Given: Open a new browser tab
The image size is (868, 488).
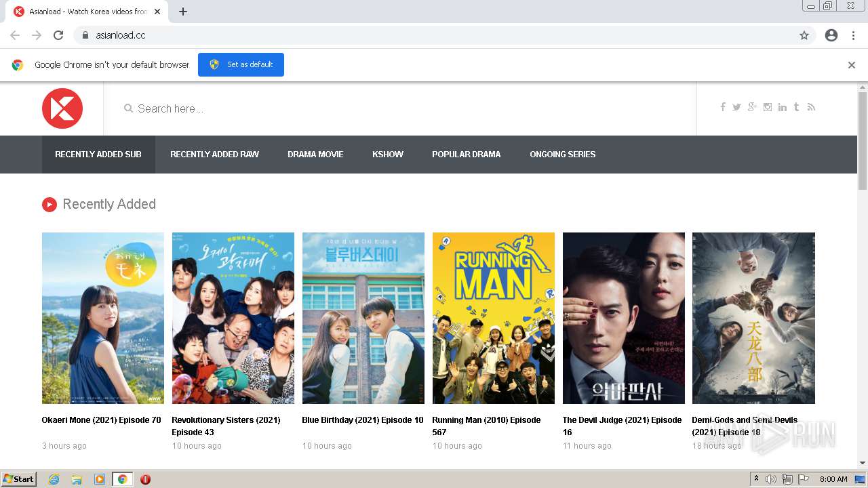Looking at the screenshot, I should 183,12.
